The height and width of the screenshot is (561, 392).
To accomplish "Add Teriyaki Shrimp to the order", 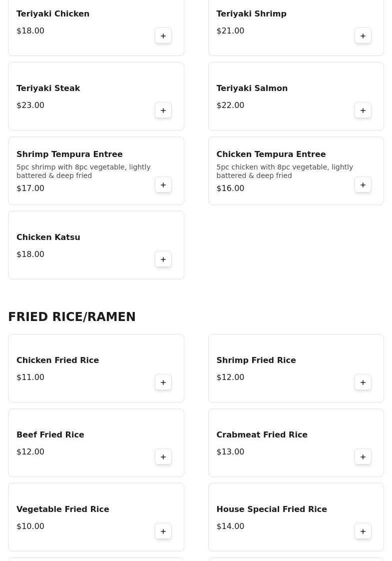I will click(363, 36).
